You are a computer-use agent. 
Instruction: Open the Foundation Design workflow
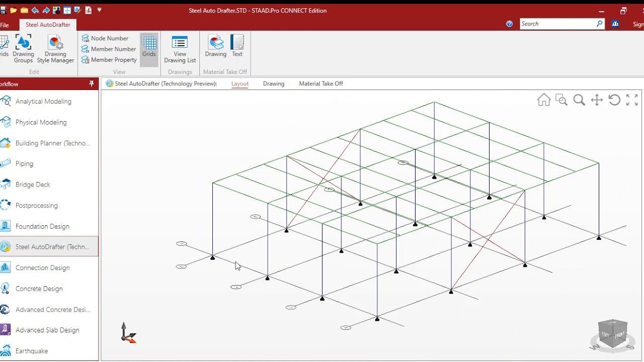point(49,226)
